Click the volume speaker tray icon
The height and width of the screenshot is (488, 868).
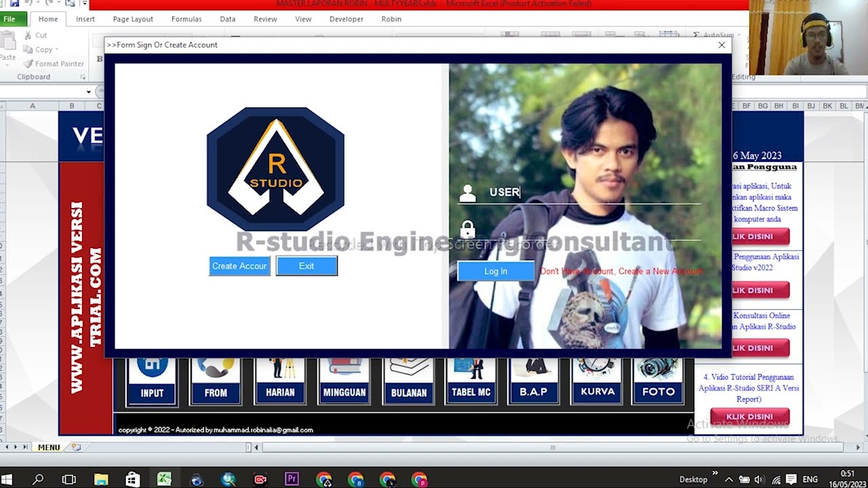pos(759,479)
